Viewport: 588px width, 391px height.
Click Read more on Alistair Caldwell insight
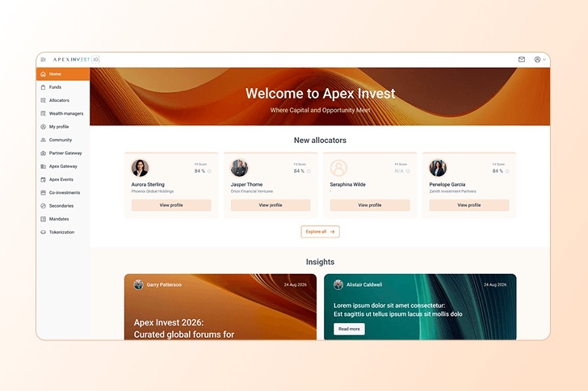[349, 329]
